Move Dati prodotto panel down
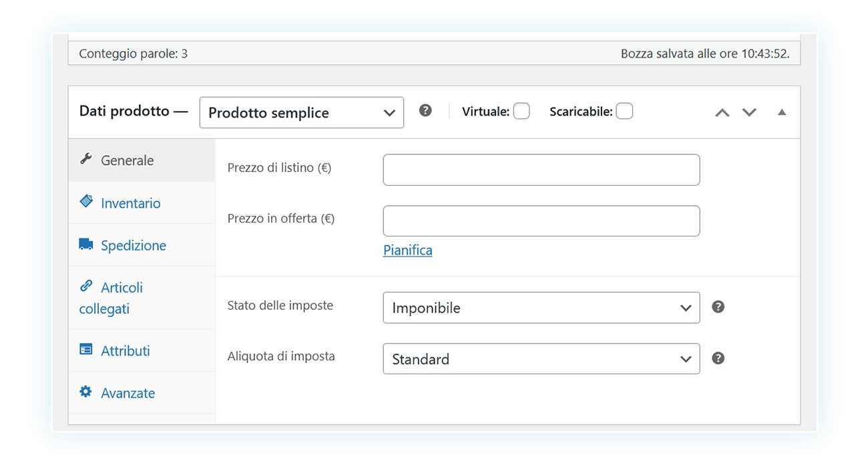 click(x=749, y=112)
